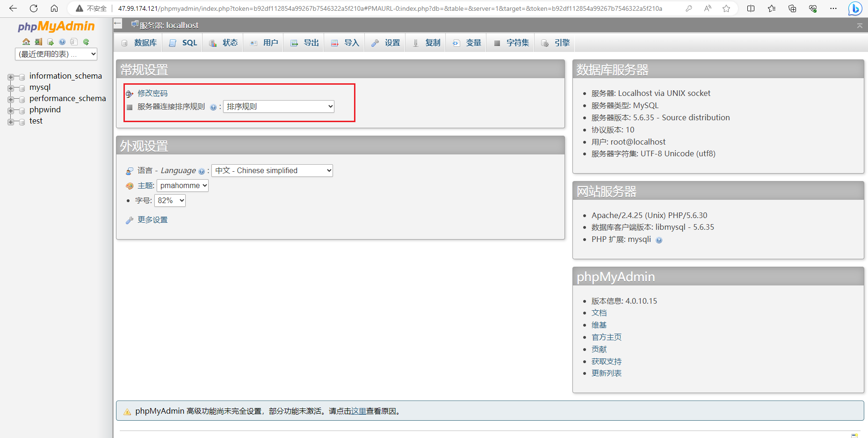
Task: Click the browser address bar URL
Action: pos(390,8)
